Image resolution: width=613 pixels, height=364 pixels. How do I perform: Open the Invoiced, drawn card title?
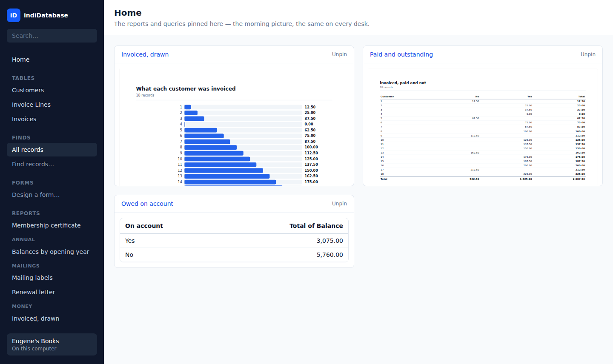[145, 54]
